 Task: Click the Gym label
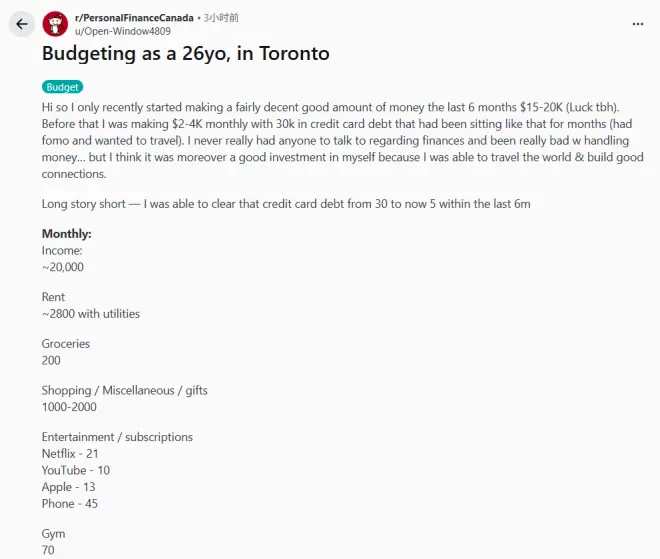(53, 534)
